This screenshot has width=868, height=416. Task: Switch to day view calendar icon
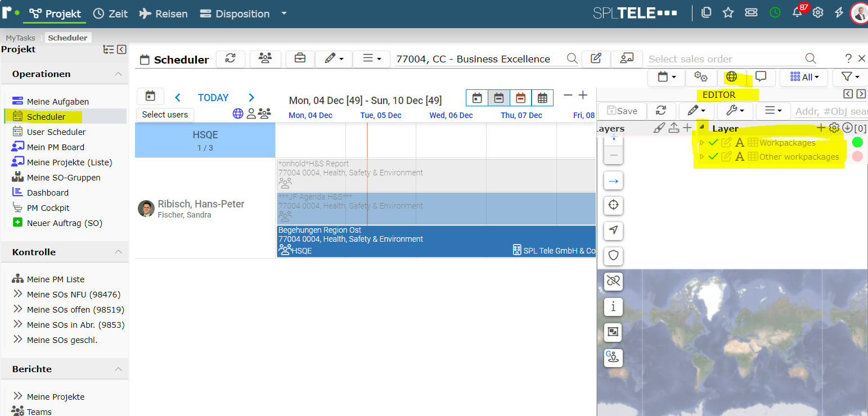[x=477, y=98]
